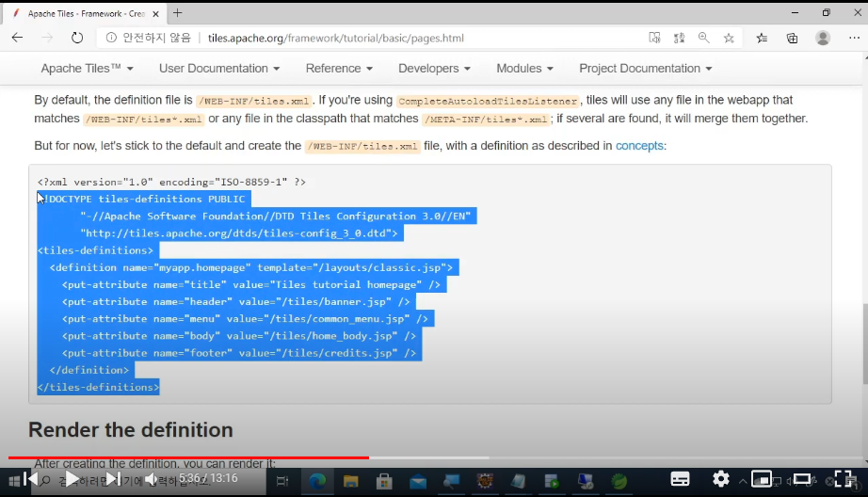Open the favorites list icon
Viewport: 868px width, 497px height.
(762, 38)
